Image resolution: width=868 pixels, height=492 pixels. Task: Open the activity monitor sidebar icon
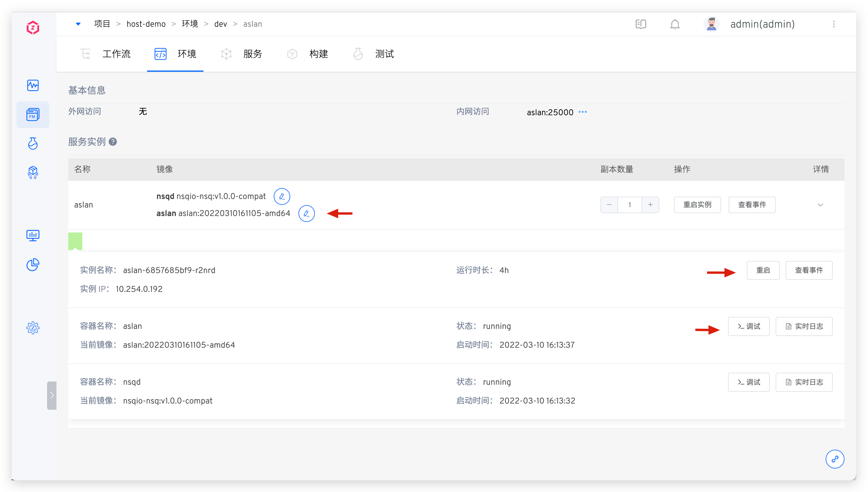point(33,85)
